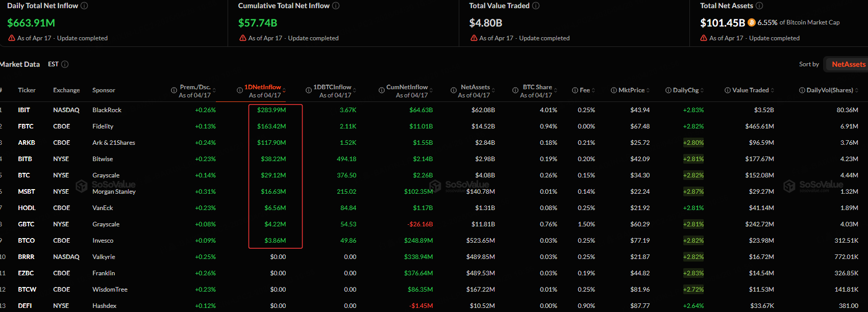Open the GBTC ticker row
This screenshot has width=868, height=312.
tap(26, 224)
